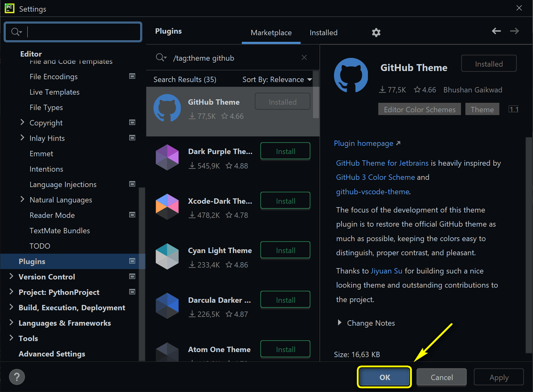
Task: Confirm settings with OK button
Action: (x=385, y=377)
